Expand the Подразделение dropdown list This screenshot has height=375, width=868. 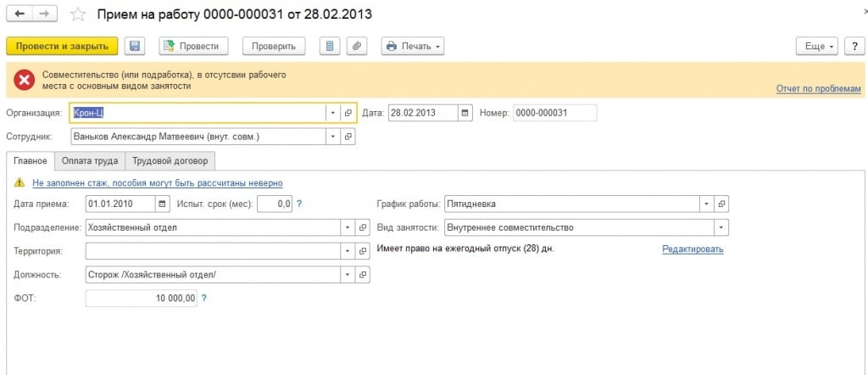(x=348, y=227)
